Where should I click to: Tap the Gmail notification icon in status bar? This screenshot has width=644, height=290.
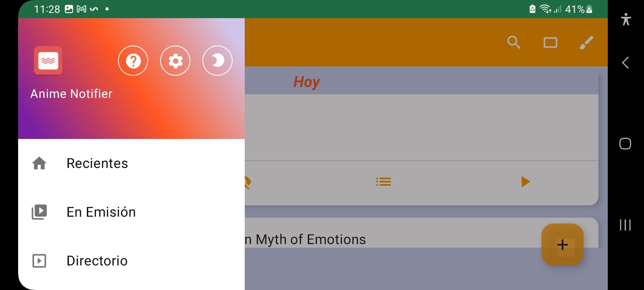coord(82,9)
